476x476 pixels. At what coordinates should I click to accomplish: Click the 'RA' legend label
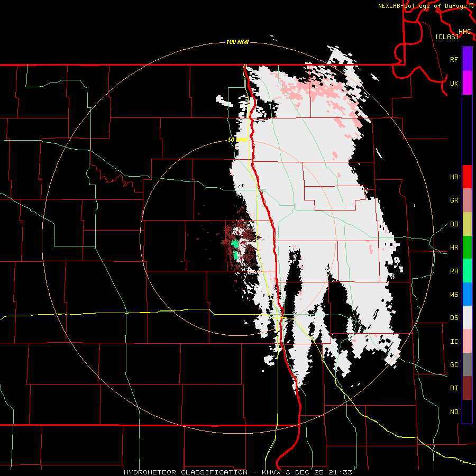454,271
